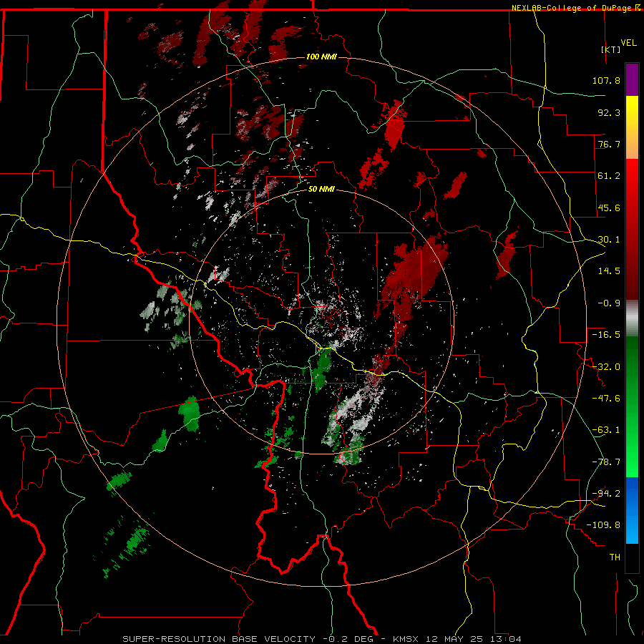Click the -109.8 legend value

(603, 525)
